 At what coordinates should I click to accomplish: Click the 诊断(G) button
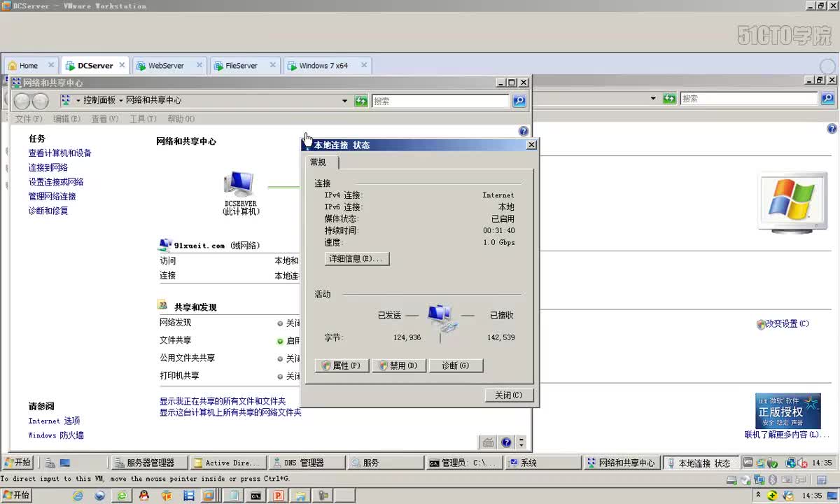click(456, 365)
